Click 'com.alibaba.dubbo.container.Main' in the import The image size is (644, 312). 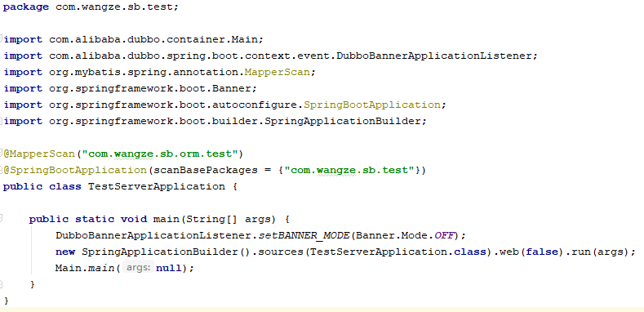coord(153,40)
